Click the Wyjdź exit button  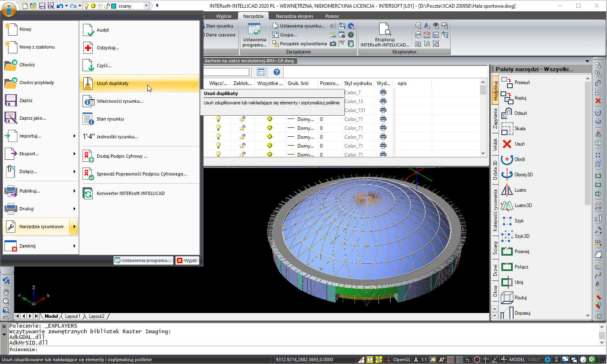[x=187, y=260]
